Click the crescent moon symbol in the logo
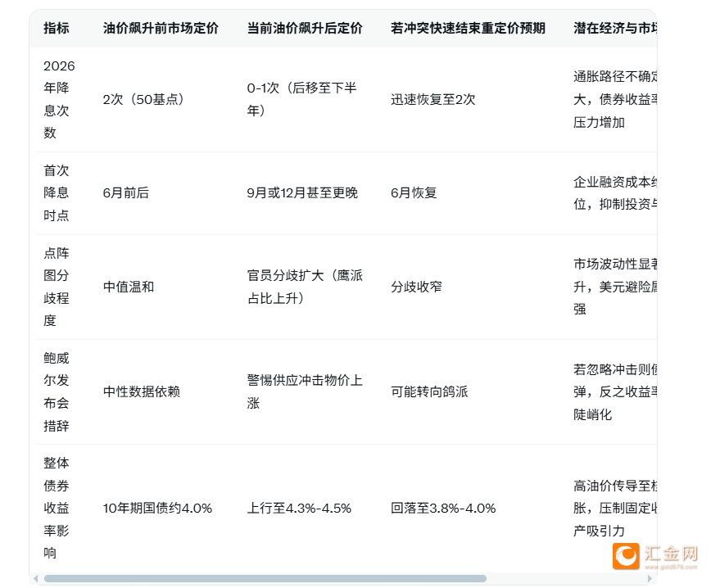Viewport: 711px width, 588px height. click(x=626, y=558)
